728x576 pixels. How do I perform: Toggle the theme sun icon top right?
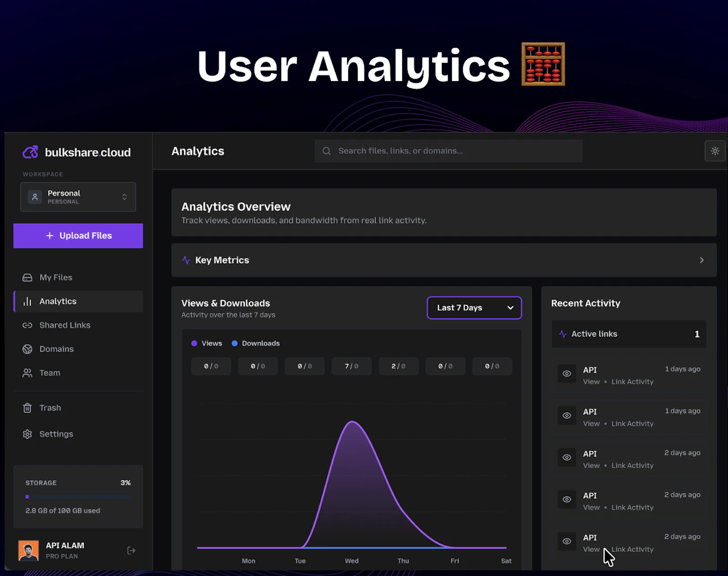(x=715, y=151)
